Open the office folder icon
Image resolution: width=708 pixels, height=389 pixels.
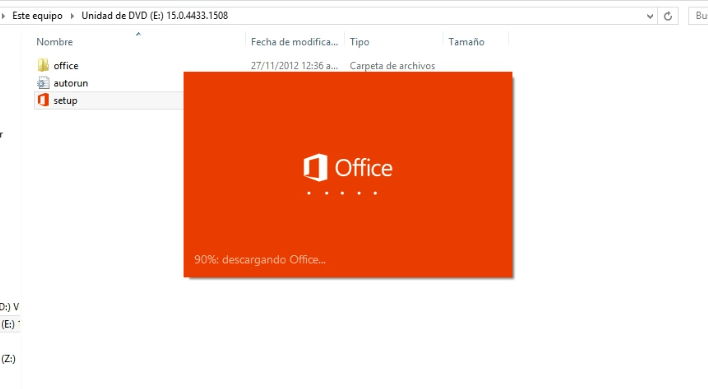click(43, 65)
